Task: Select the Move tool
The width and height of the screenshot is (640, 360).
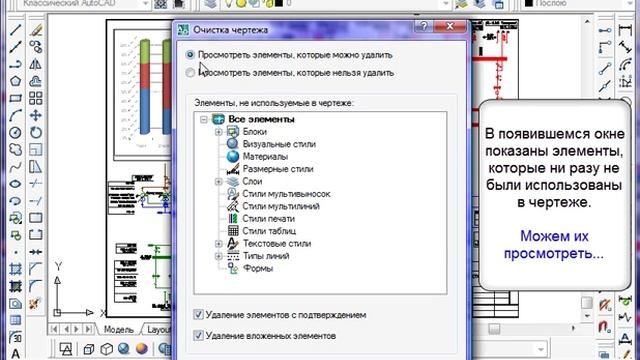Action: [x=36, y=116]
